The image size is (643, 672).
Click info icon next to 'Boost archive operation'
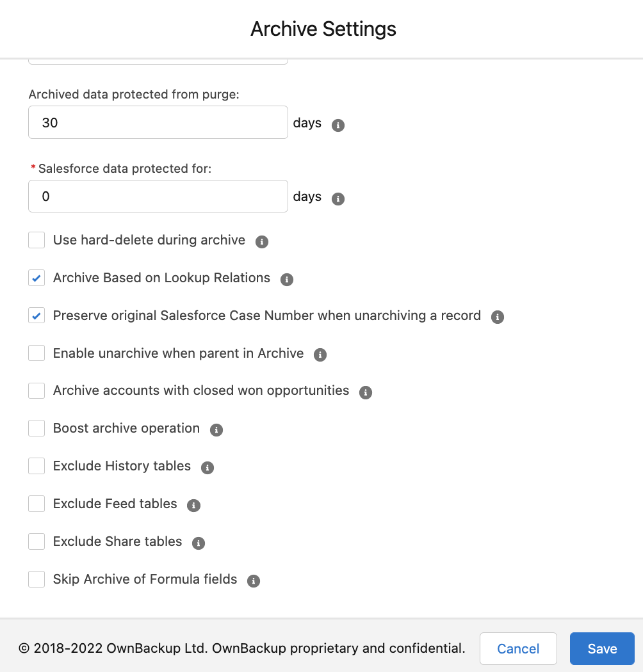click(x=216, y=429)
